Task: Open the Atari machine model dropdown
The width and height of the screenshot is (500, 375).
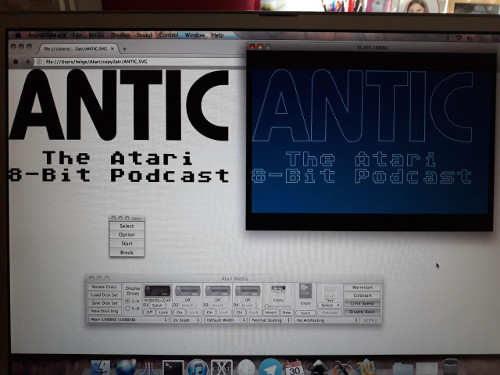Action: coord(128,320)
